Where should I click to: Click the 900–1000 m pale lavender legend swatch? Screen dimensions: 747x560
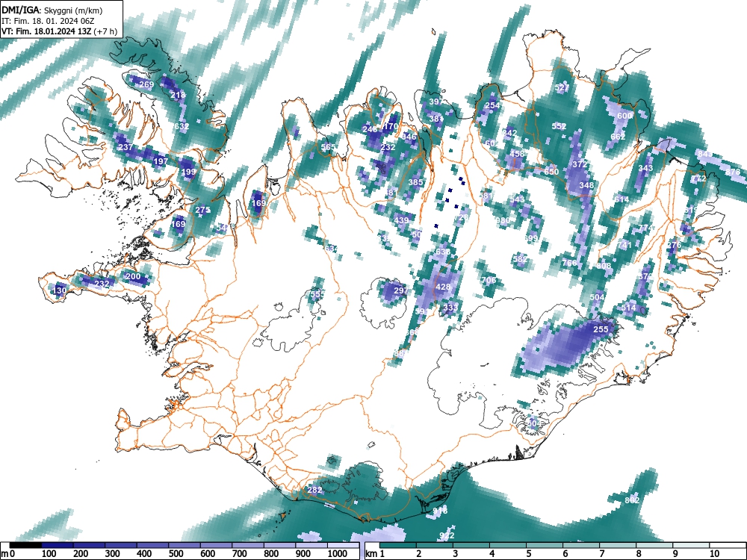pyautogui.click(x=312, y=545)
